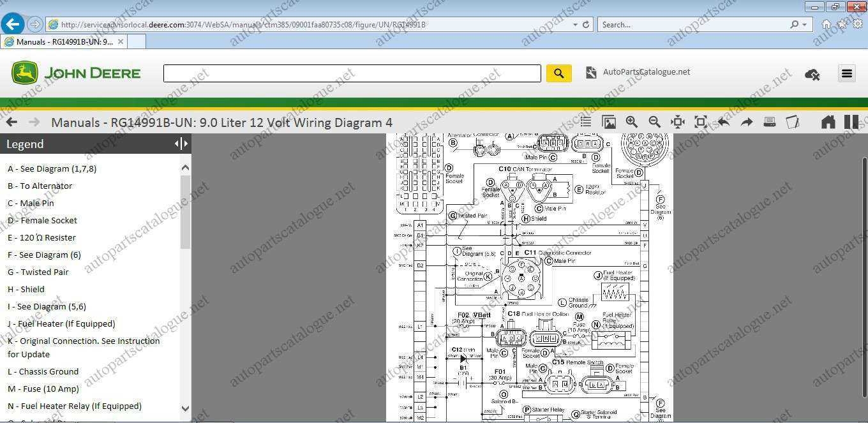The width and height of the screenshot is (868, 423).
Task: Open a new blank browser tab
Action: pyautogui.click(x=137, y=41)
